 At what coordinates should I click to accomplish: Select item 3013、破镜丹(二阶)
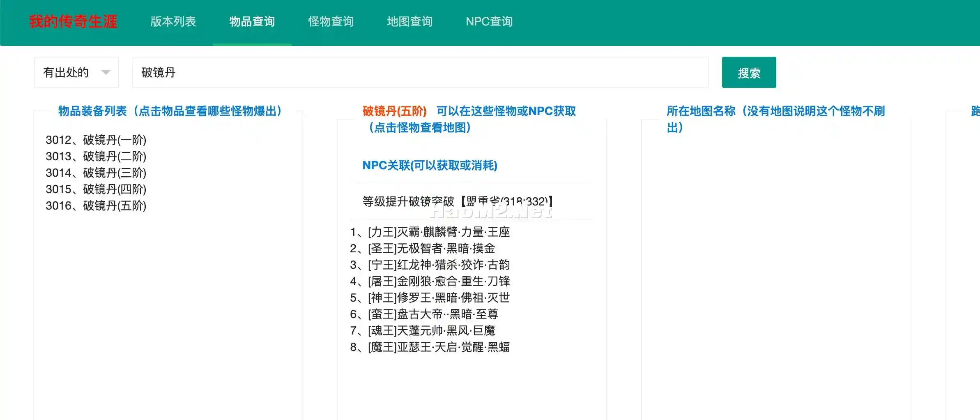(x=96, y=156)
